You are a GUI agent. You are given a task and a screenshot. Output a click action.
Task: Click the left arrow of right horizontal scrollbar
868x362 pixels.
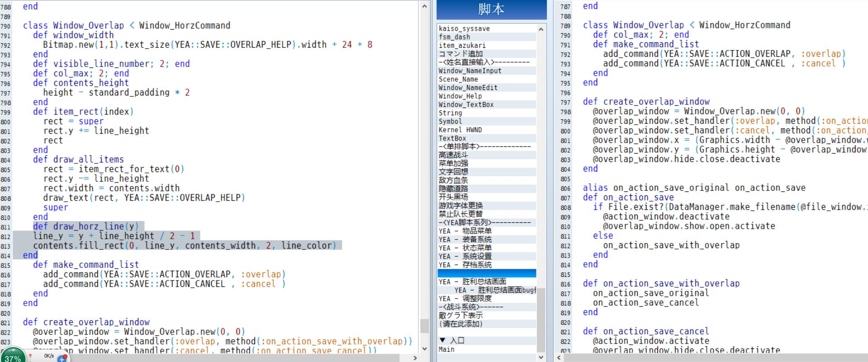point(559,358)
